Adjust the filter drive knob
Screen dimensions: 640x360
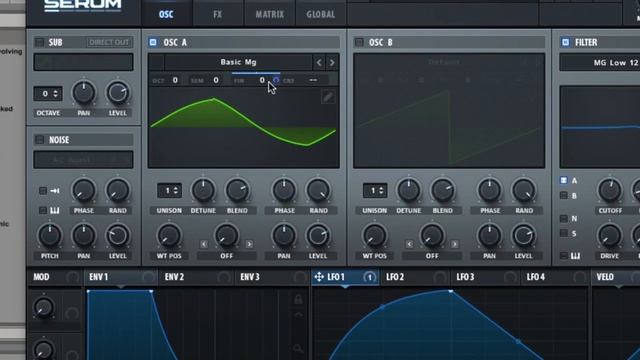click(x=610, y=236)
